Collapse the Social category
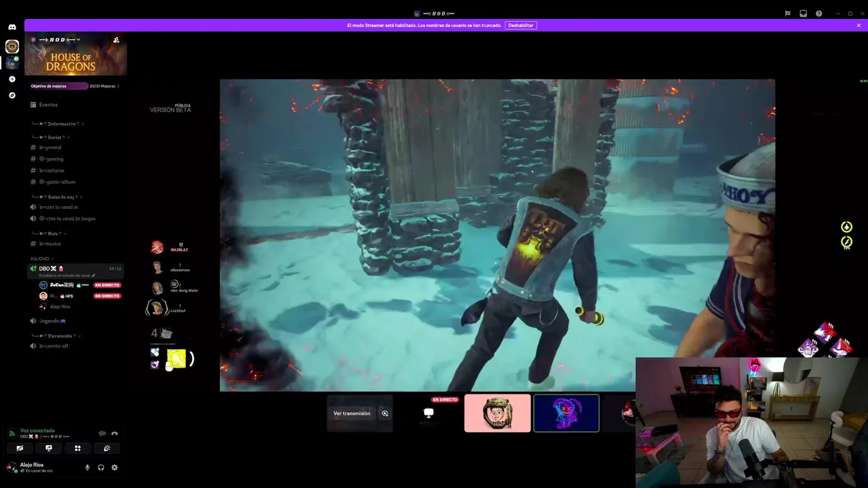This screenshot has height=488, width=868. click(51, 138)
